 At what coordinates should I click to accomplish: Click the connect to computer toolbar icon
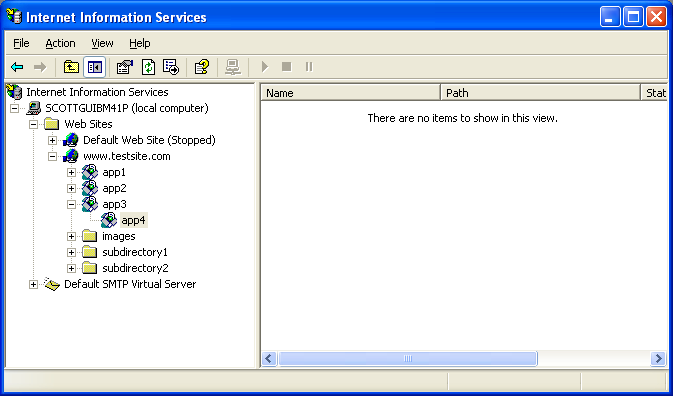tap(233, 67)
